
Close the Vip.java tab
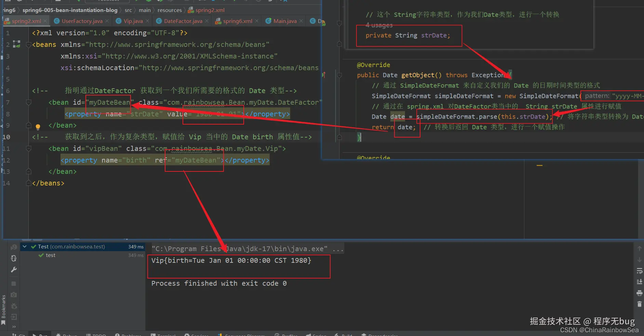click(x=147, y=21)
